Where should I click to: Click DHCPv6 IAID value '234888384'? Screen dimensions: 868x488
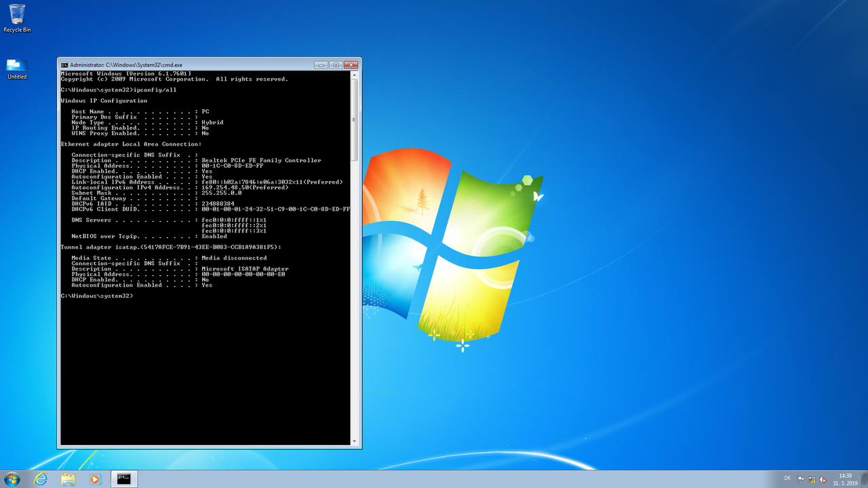[218, 204]
